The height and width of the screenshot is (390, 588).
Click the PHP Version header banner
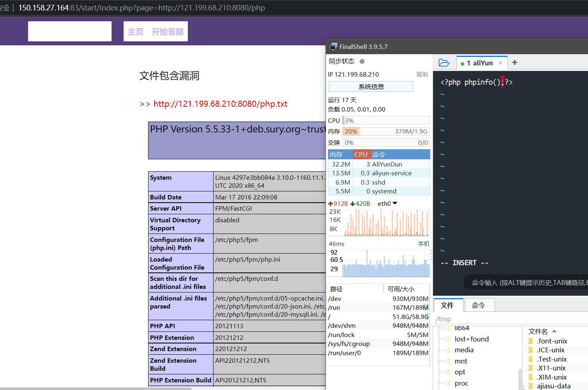coord(237,140)
